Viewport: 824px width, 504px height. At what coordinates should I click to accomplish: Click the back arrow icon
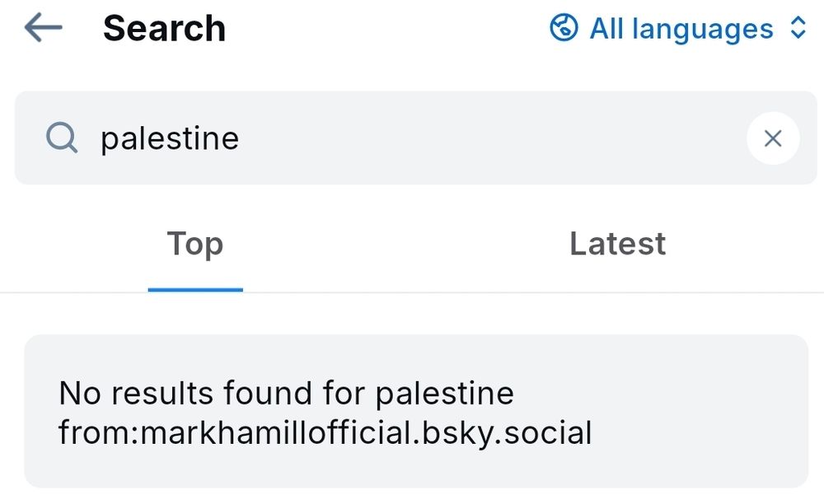point(41,27)
